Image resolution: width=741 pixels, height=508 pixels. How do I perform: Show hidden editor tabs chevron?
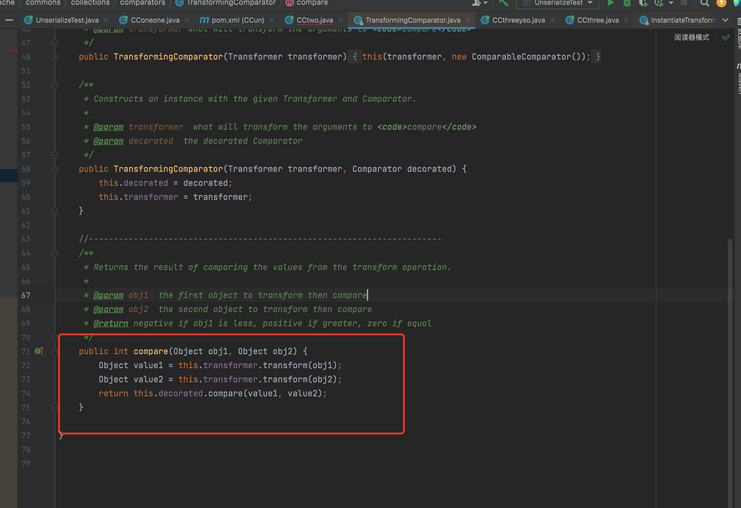(x=725, y=20)
